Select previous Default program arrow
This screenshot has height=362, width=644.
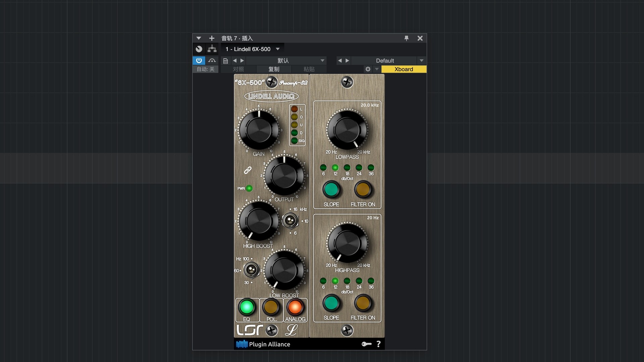(340, 61)
